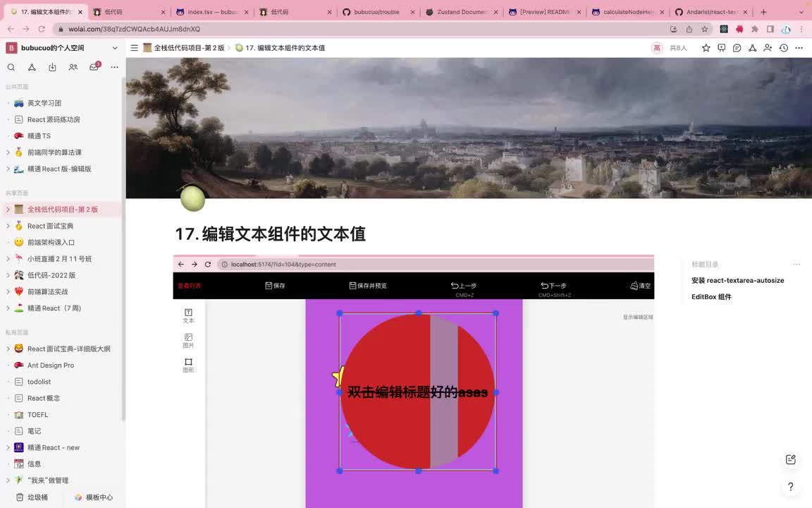This screenshot has height=508, width=812.
Task: Jump to EditBox 组件 heading
Action: [711, 297]
